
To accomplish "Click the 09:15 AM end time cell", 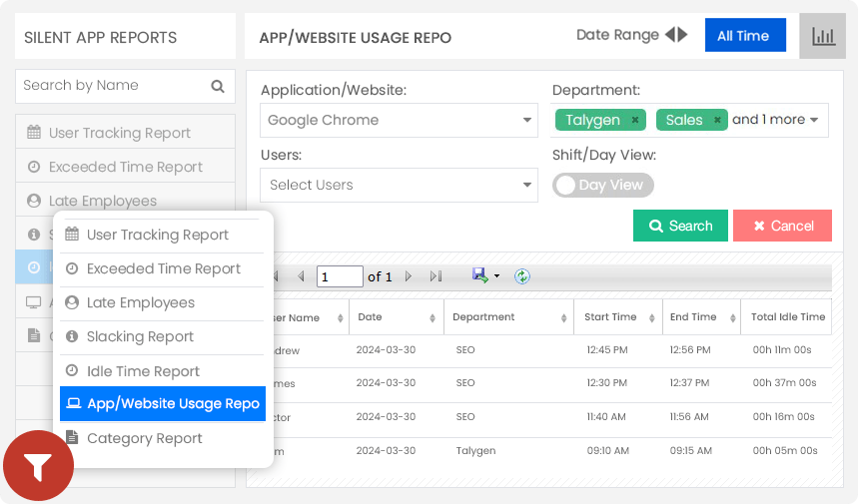I will pyautogui.click(x=691, y=451).
